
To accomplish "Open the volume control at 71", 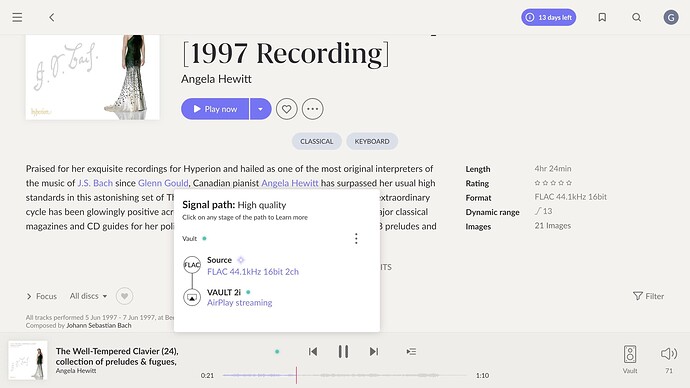I will click(x=668, y=354).
